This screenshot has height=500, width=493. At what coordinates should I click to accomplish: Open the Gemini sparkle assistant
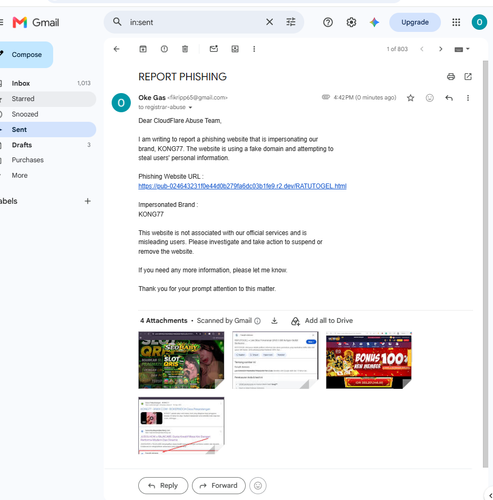(x=374, y=22)
